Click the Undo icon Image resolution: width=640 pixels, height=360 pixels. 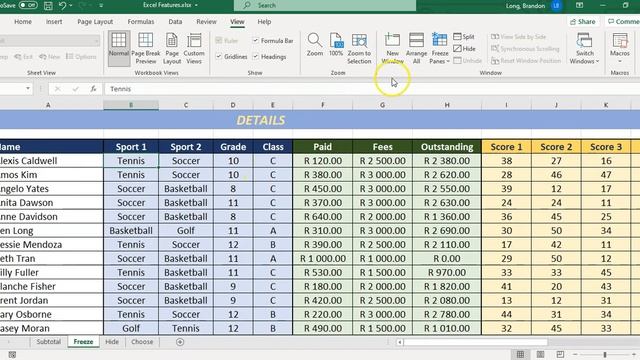click(x=62, y=5)
